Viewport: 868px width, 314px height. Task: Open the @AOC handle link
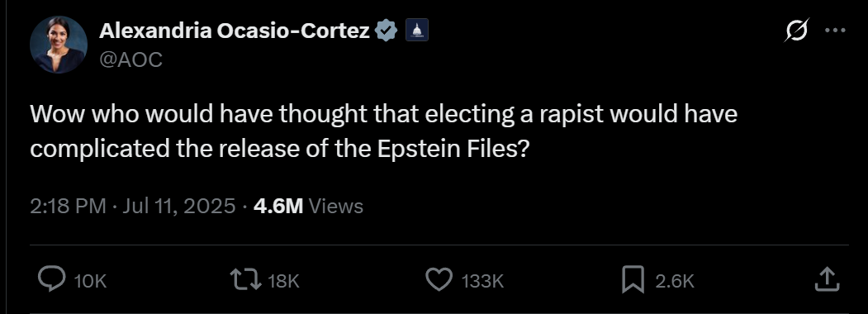(130, 59)
